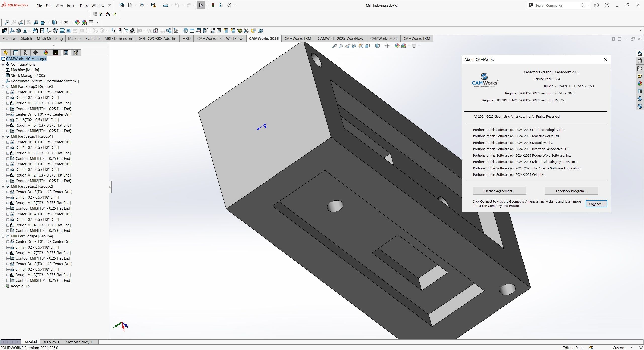The image size is (644, 350).
Task: Click the Edit Appearance colored sphere icon
Action: pos(397,46)
